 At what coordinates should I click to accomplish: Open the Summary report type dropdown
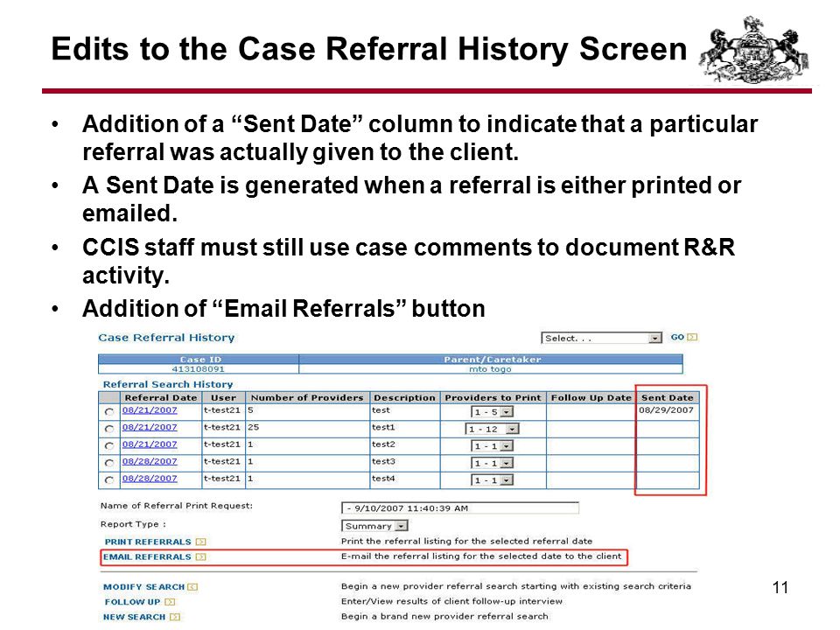point(374,526)
